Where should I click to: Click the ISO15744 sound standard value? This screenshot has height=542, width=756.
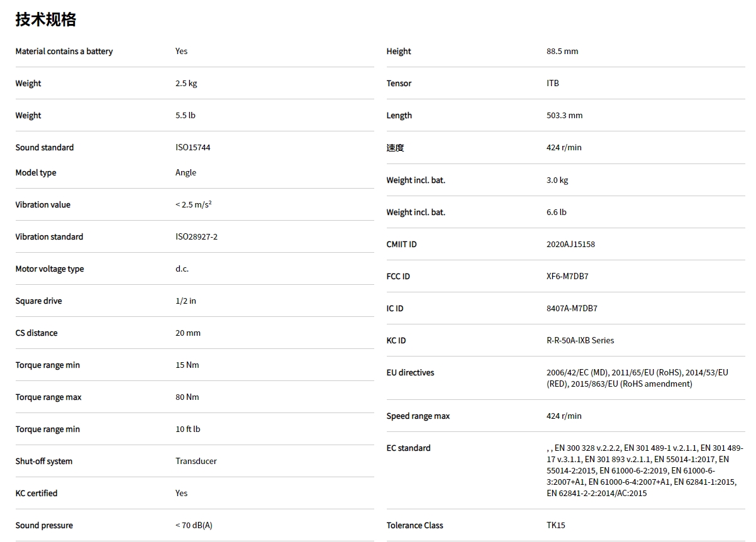194,148
